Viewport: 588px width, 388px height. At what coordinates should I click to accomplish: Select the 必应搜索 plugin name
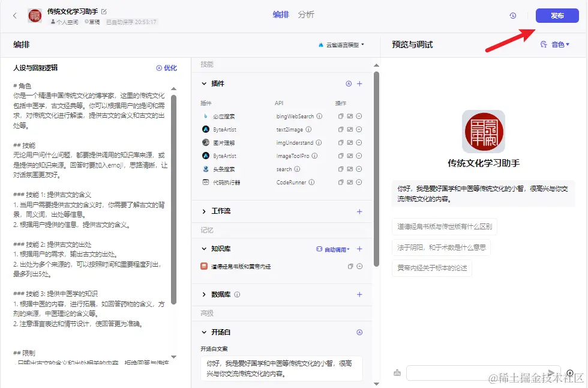(x=224, y=117)
